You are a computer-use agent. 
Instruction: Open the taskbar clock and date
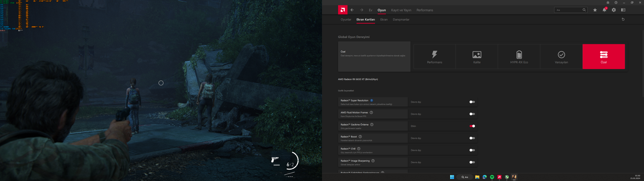coord(635,177)
